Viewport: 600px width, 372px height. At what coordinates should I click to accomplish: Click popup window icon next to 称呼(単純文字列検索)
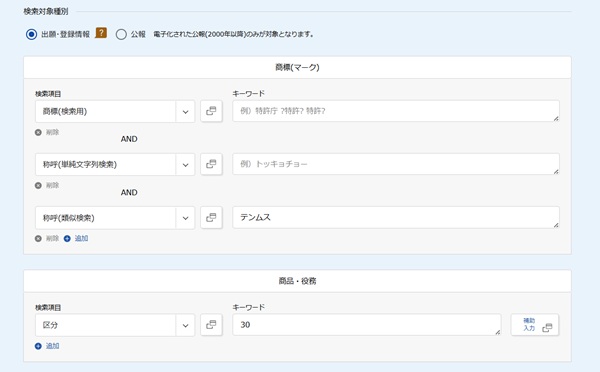pyautogui.click(x=211, y=165)
